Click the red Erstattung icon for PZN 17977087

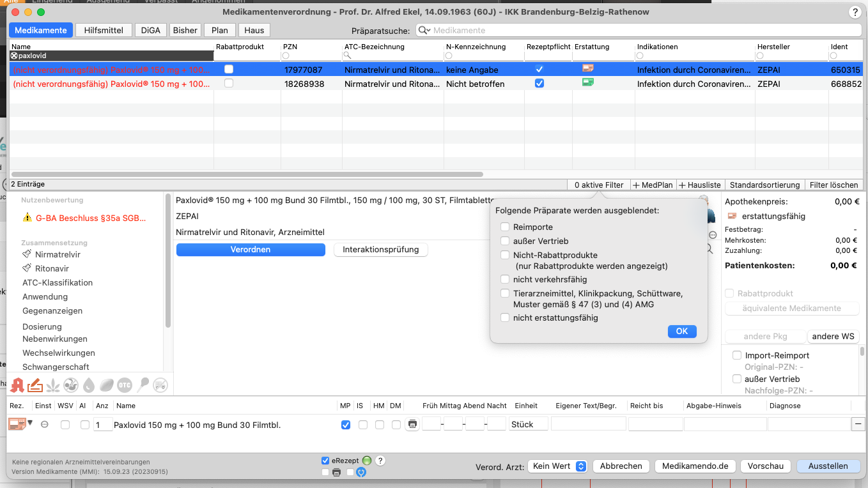[587, 68]
